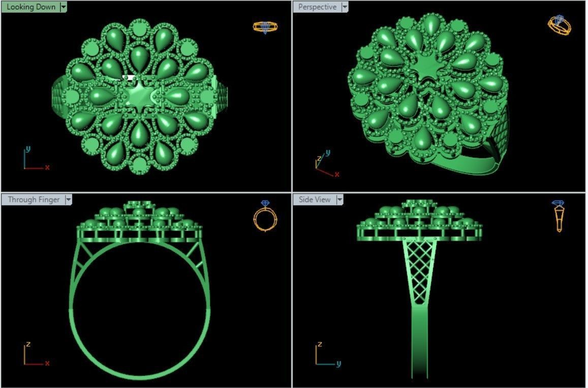
Task: Open the Perspective viewport dropdown arrow
Action: 345,7
